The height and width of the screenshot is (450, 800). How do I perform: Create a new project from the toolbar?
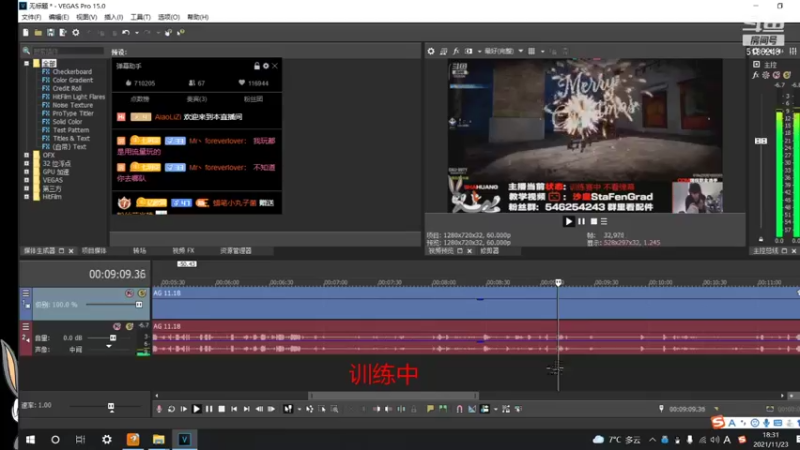coord(26,33)
